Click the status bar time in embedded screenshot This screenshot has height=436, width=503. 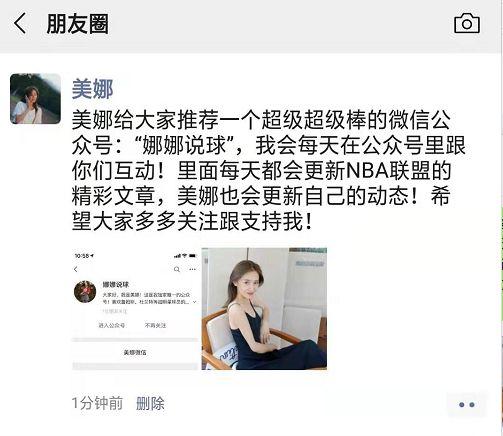84,256
